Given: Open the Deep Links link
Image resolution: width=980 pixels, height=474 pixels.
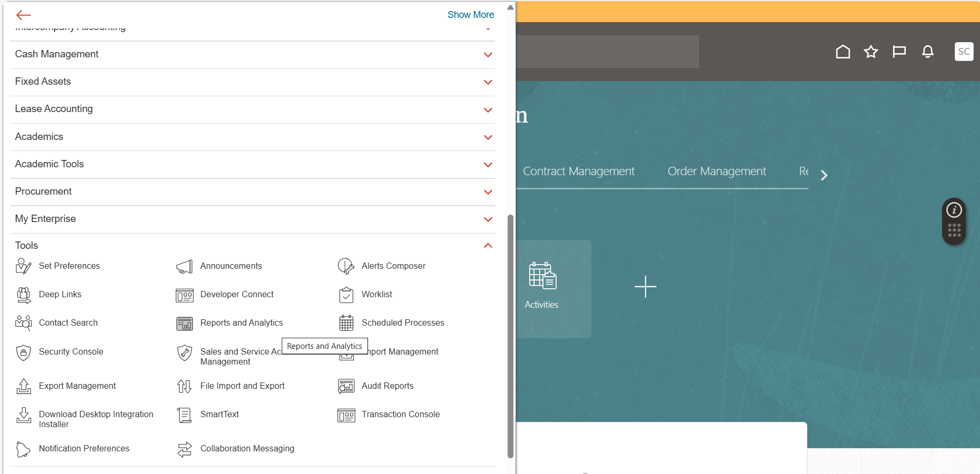Looking at the screenshot, I should pyautogui.click(x=60, y=295).
